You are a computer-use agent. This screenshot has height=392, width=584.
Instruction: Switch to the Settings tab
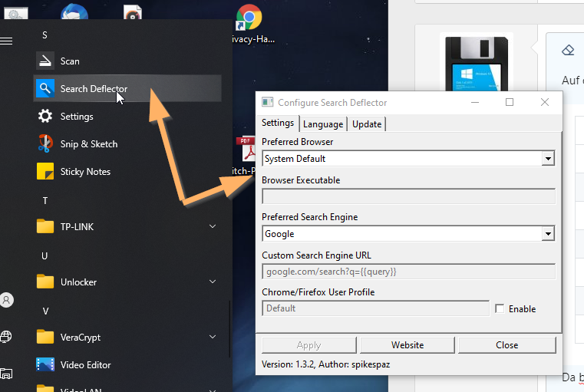(278, 123)
